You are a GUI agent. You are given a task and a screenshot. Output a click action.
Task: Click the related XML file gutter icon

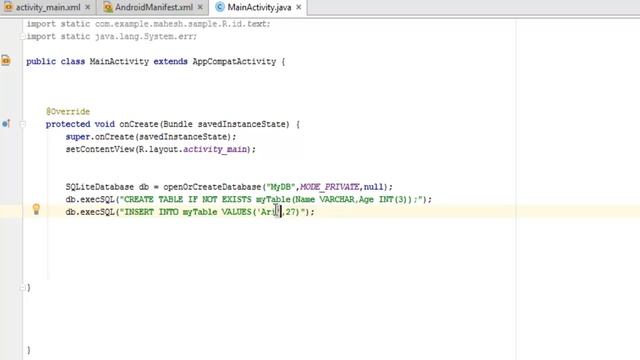coord(6,60)
